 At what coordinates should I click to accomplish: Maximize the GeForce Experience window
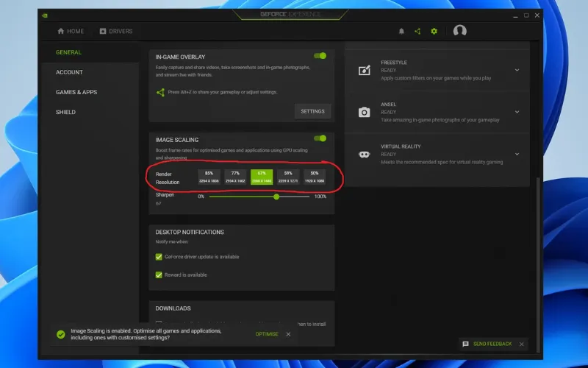pos(526,15)
